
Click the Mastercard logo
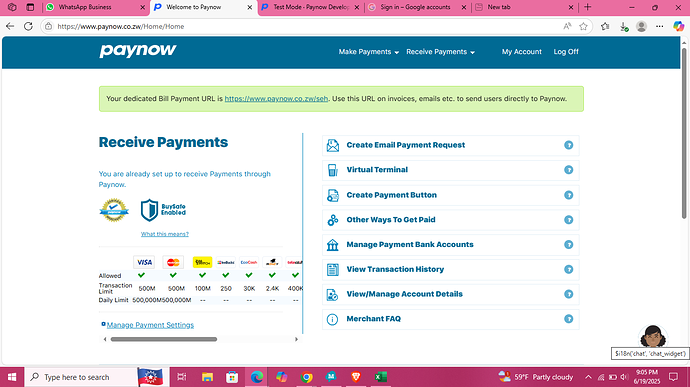pos(173,262)
